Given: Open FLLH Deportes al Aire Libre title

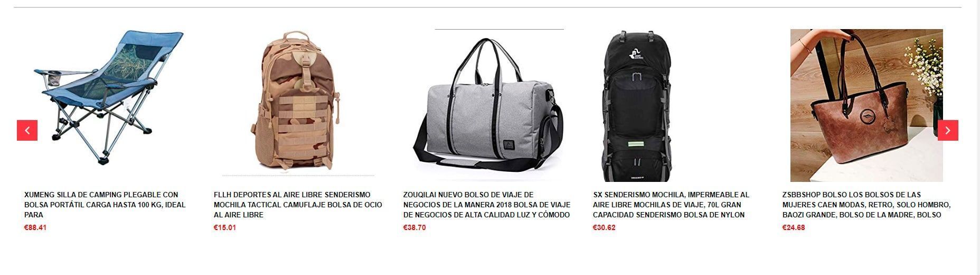Looking at the screenshot, I should (298, 205).
